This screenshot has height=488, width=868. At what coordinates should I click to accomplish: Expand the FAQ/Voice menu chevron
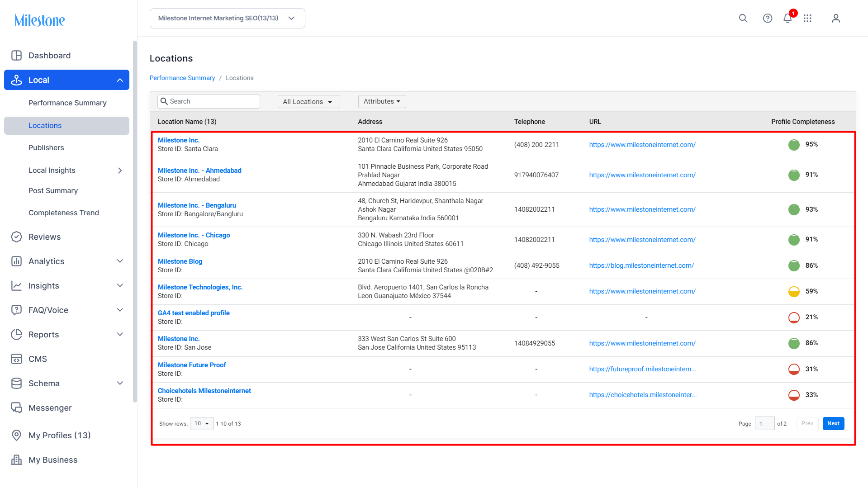120,310
